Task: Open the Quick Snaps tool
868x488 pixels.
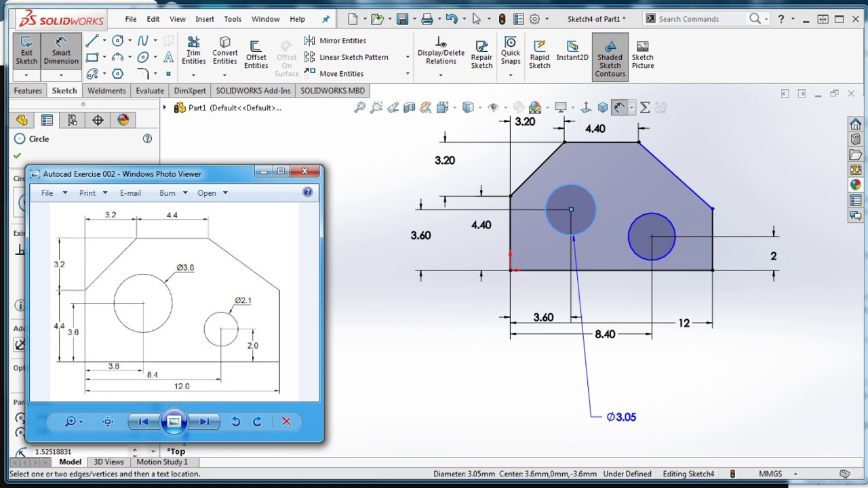Action: [511, 52]
